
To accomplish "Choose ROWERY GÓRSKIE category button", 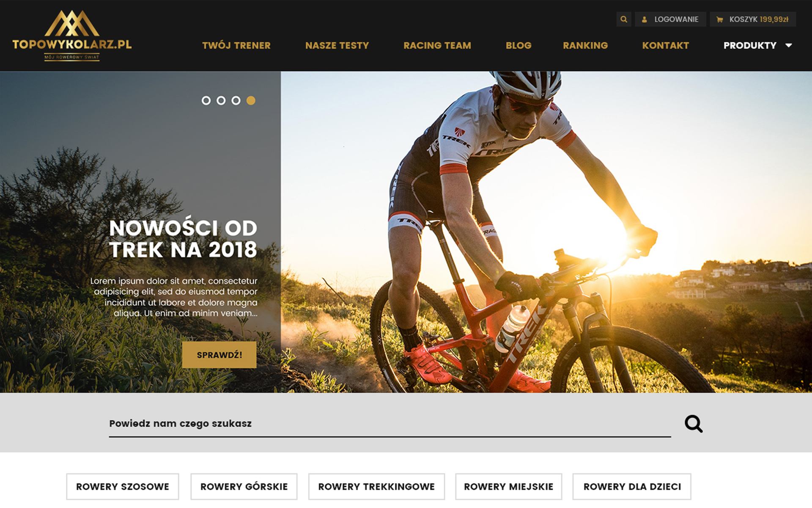I will click(x=244, y=487).
